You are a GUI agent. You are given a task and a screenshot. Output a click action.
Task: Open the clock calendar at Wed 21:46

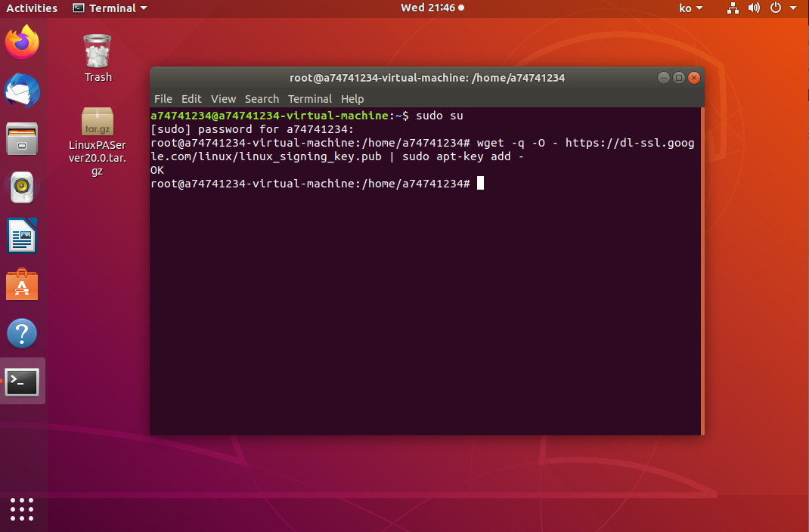pyautogui.click(x=432, y=8)
